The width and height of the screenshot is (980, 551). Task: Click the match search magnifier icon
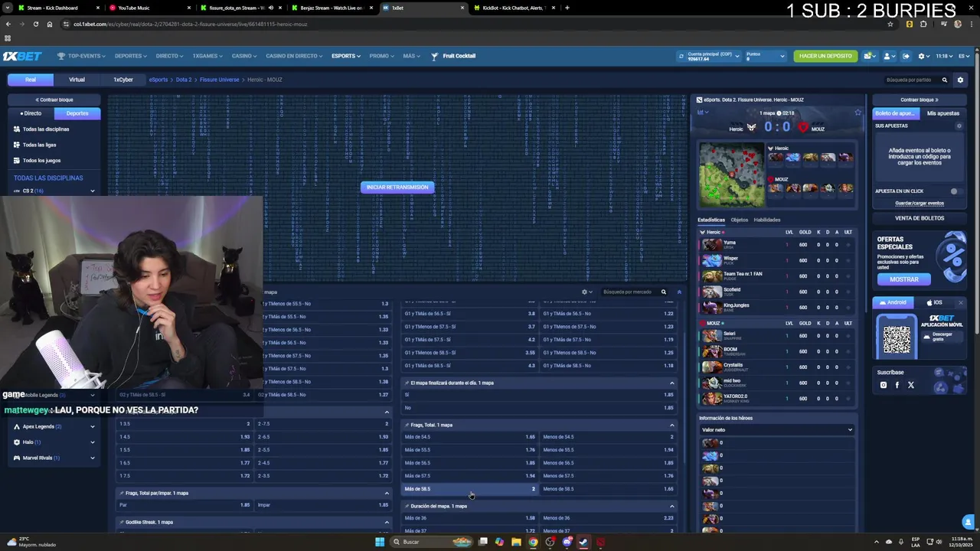(x=944, y=80)
